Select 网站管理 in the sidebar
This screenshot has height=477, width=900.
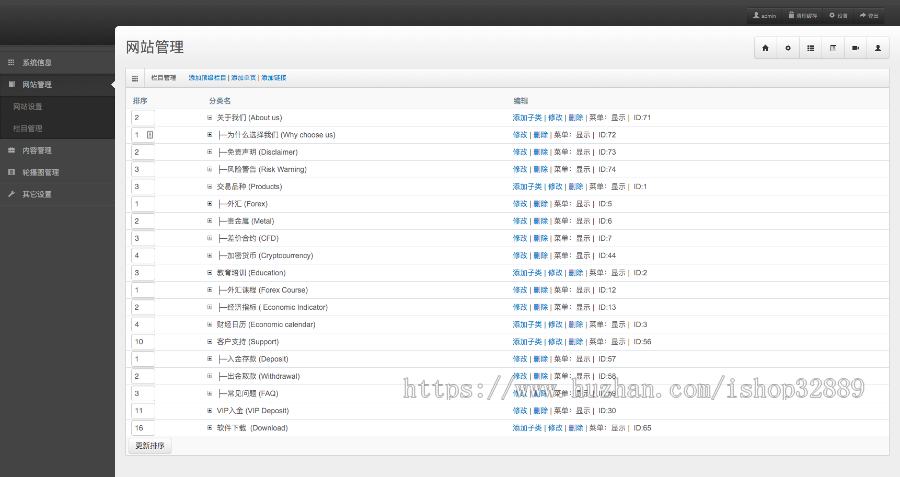point(57,84)
